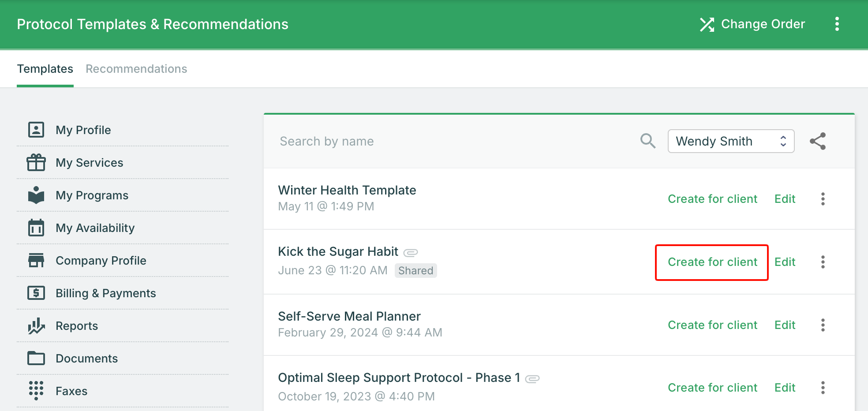The width and height of the screenshot is (868, 411).
Task: Open more options for Self-Serve Meal Planner
Action: pos(823,325)
